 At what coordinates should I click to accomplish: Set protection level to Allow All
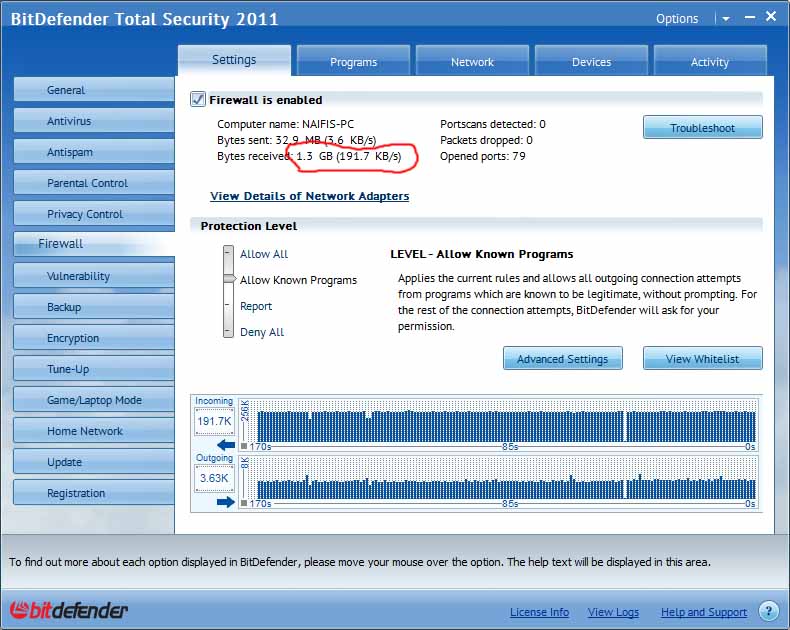pyautogui.click(x=264, y=254)
